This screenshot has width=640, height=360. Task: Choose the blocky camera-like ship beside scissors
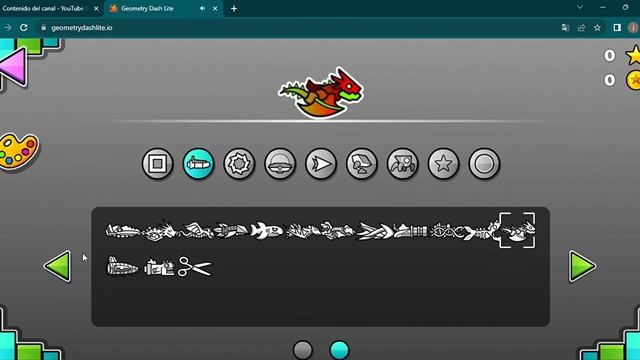tap(159, 267)
